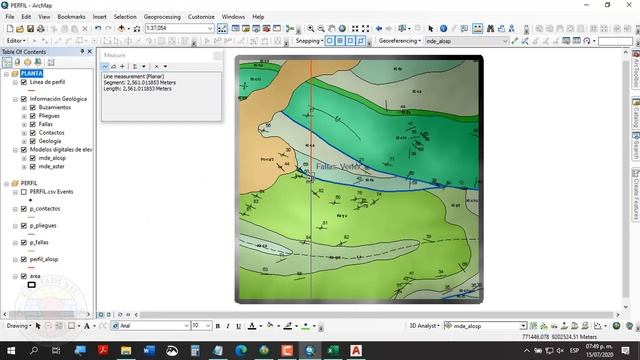Screen dimensions: 640x360
Task: Open the Geoprocessing menu
Action: coord(162,17)
